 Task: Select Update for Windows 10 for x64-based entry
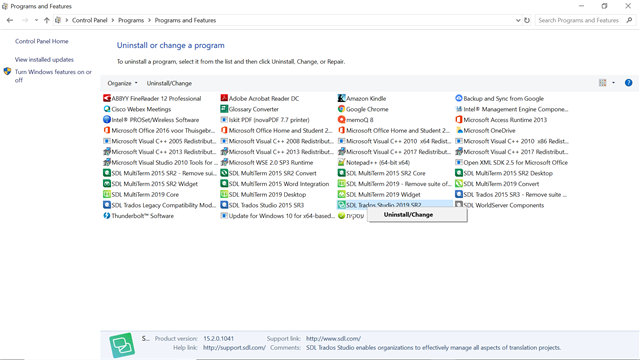tap(278, 216)
